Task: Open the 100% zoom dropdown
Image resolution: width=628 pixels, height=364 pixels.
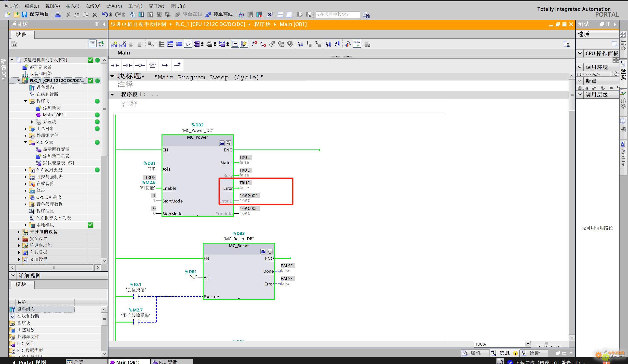Action: 528,344
